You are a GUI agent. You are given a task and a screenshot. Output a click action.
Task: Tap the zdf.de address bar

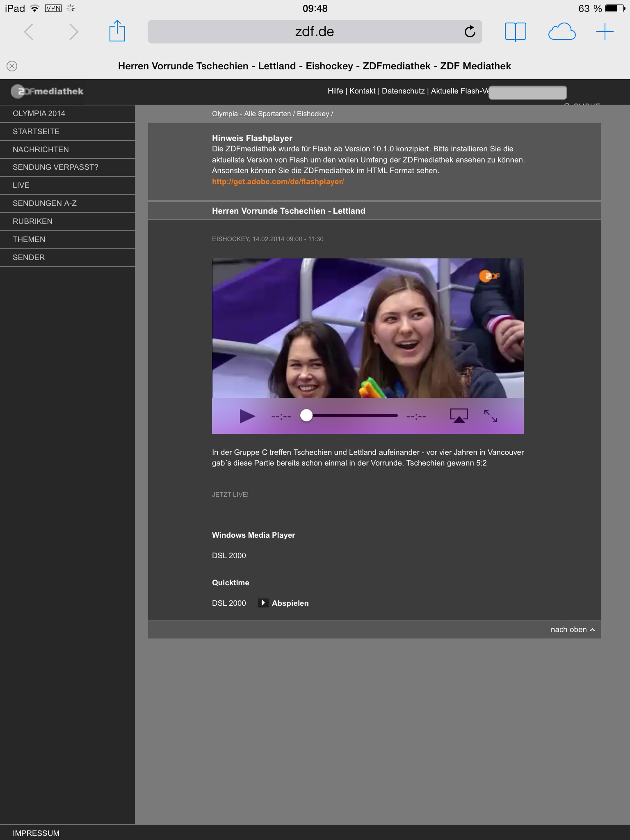point(315,32)
